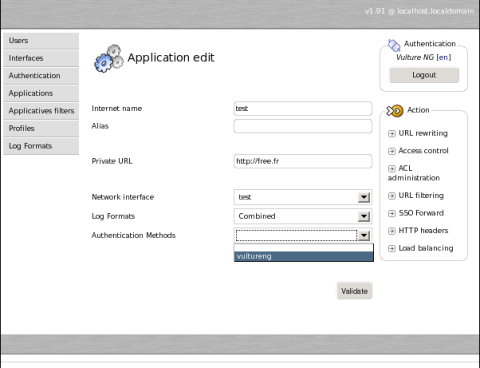Open Applicatives filters section

point(41,111)
